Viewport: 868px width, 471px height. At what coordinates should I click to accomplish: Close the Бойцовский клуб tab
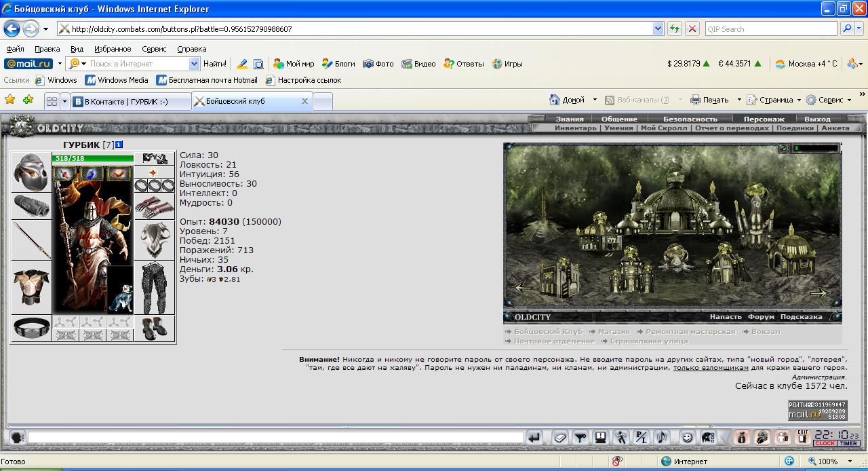tap(304, 101)
